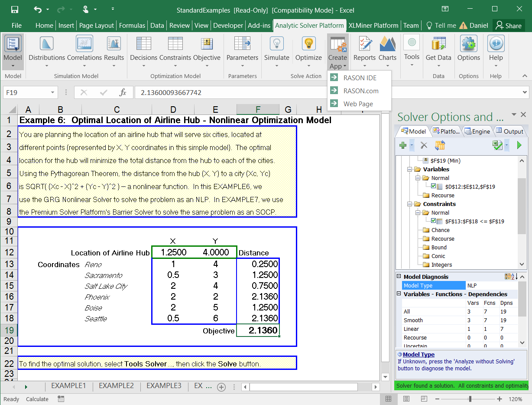Collapse the Variables tree node

point(410,169)
